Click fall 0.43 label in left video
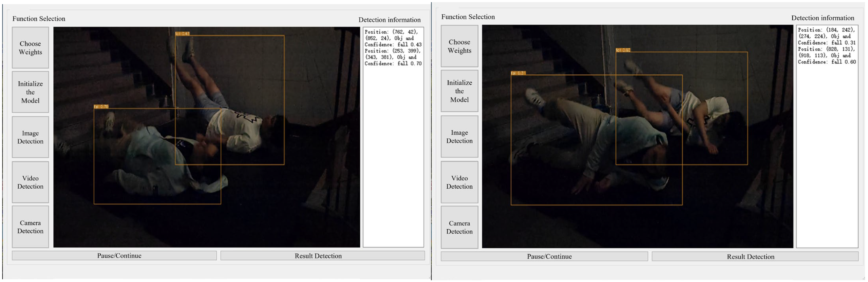This screenshot has width=868, height=282. click(182, 34)
